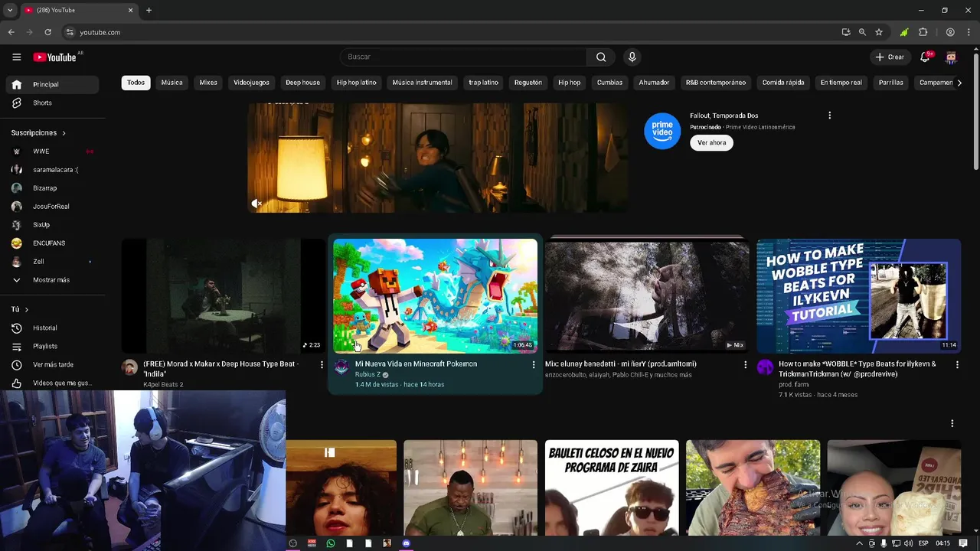Open the eluney benedetti mix thumbnail
Viewport: 980px width, 551px height.
[x=647, y=295]
